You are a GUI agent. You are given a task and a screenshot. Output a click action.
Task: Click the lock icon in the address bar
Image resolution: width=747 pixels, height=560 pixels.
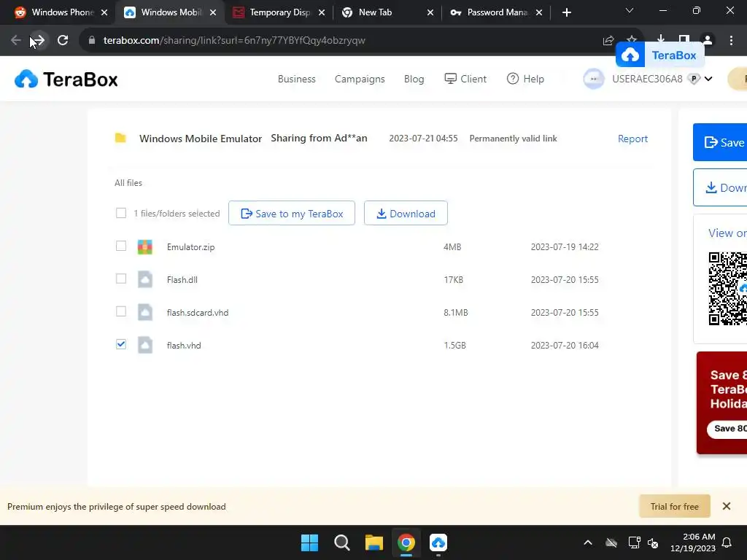point(92,41)
